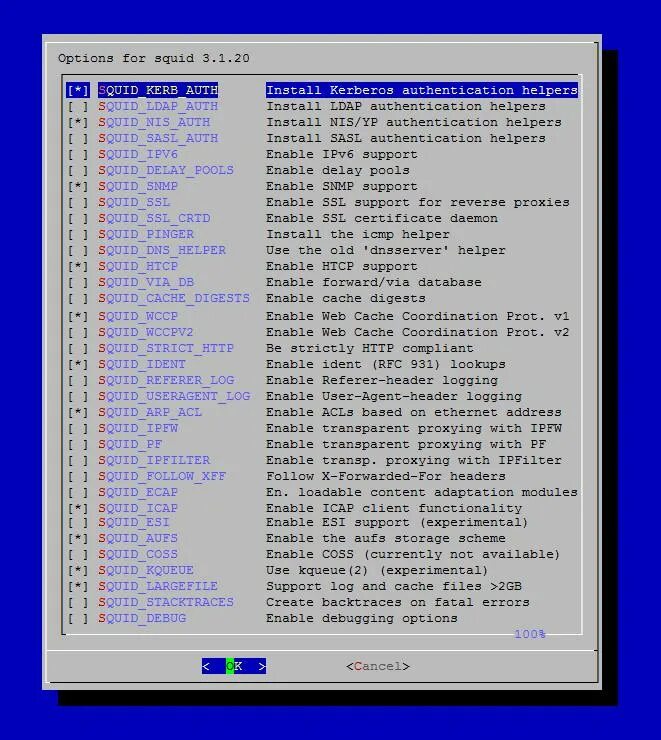The height and width of the screenshot is (740, 661).
Task: Uncheck the SQUID_ICAP checkbox
Action: (x=78, y=509)
